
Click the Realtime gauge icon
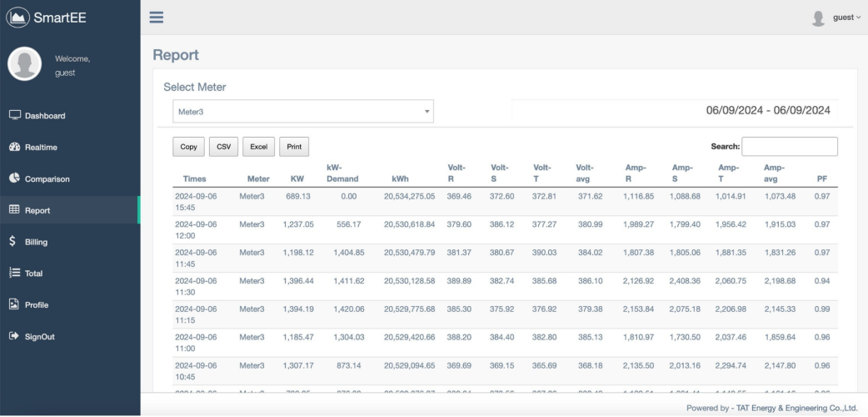14,147
